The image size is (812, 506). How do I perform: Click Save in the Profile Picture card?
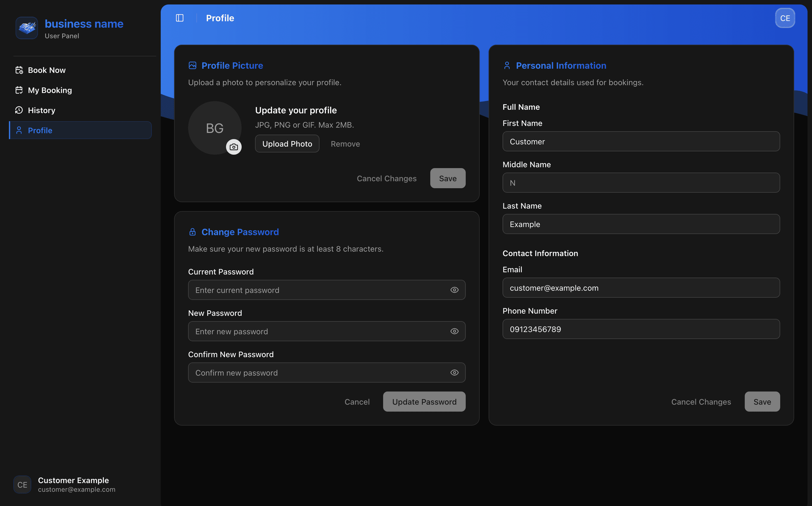pyautogui.click(x=448, y=178)
